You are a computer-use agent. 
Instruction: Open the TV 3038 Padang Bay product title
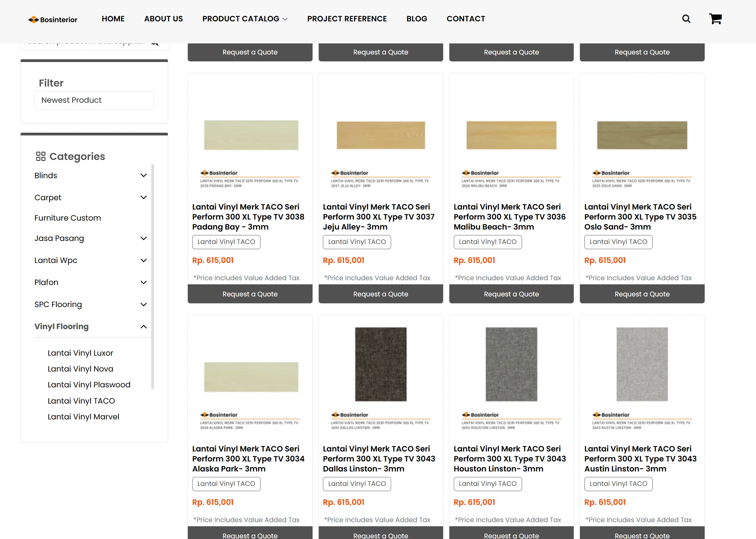(x=248, y=217)
